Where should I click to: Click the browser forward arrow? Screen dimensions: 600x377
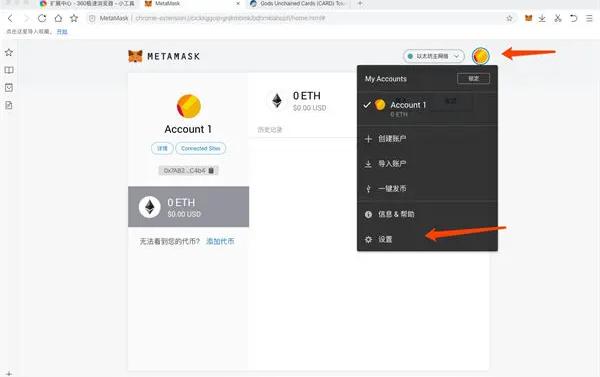pos(26,18)
